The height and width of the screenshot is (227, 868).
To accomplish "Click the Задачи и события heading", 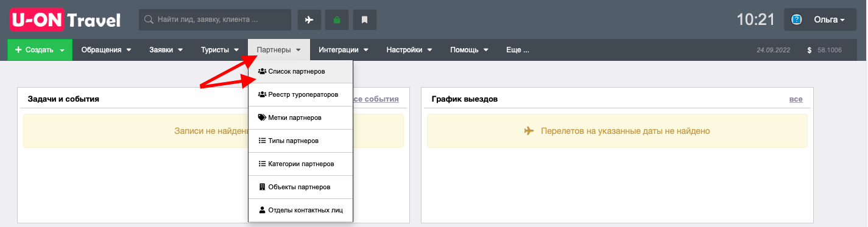I will coord(63,99).
